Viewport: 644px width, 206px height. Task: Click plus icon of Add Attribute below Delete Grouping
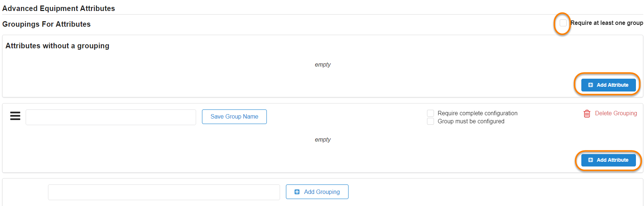tap(590, 160)
